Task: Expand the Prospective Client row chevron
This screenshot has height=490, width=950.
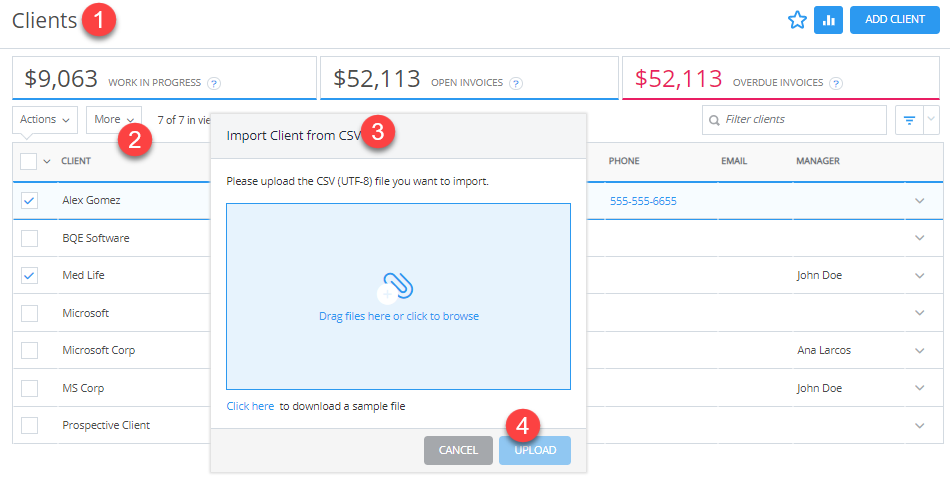Action: (x=920, y=426)
